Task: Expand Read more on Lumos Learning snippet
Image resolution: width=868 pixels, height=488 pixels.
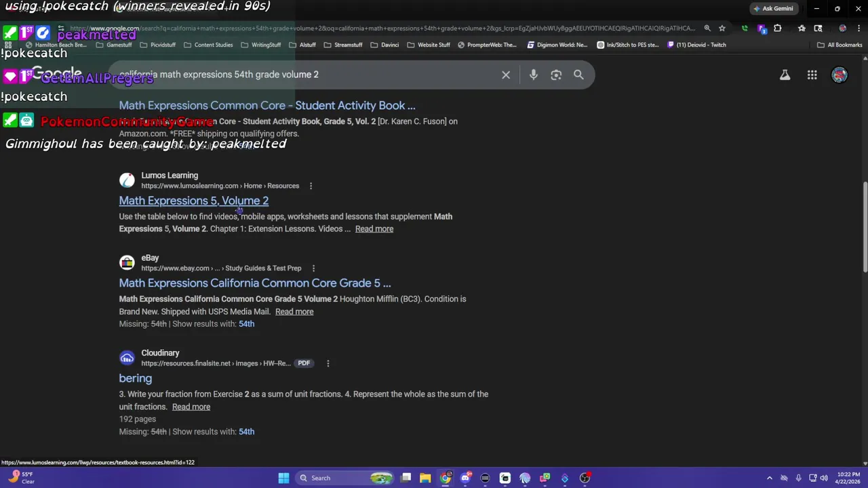Action: tap(374, 229)
